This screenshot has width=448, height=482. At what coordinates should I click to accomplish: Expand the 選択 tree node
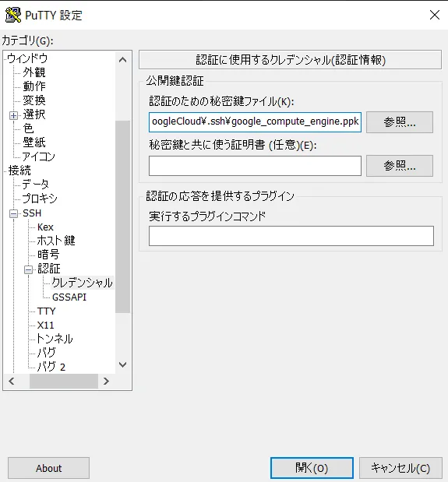[13, 115]
